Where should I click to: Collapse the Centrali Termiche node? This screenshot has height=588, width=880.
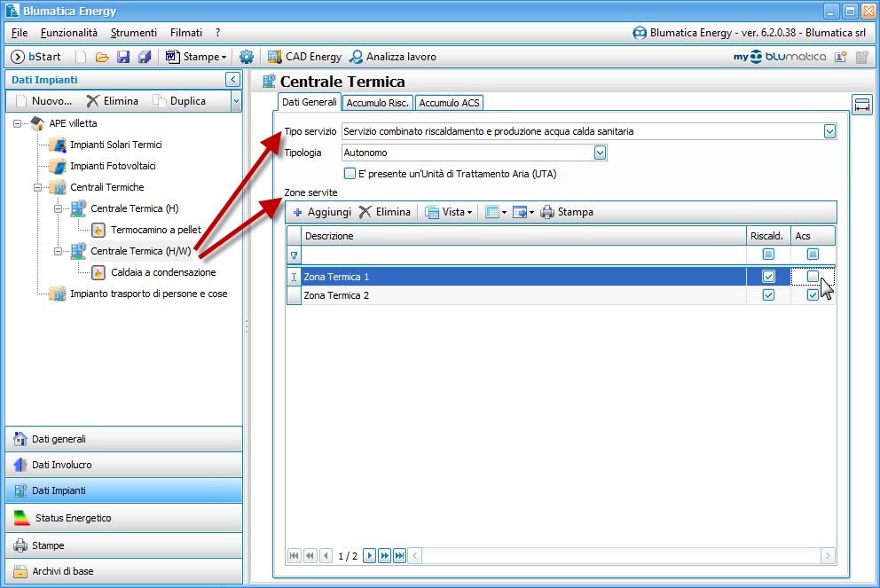pyautogui.click(x=37, y=187)
